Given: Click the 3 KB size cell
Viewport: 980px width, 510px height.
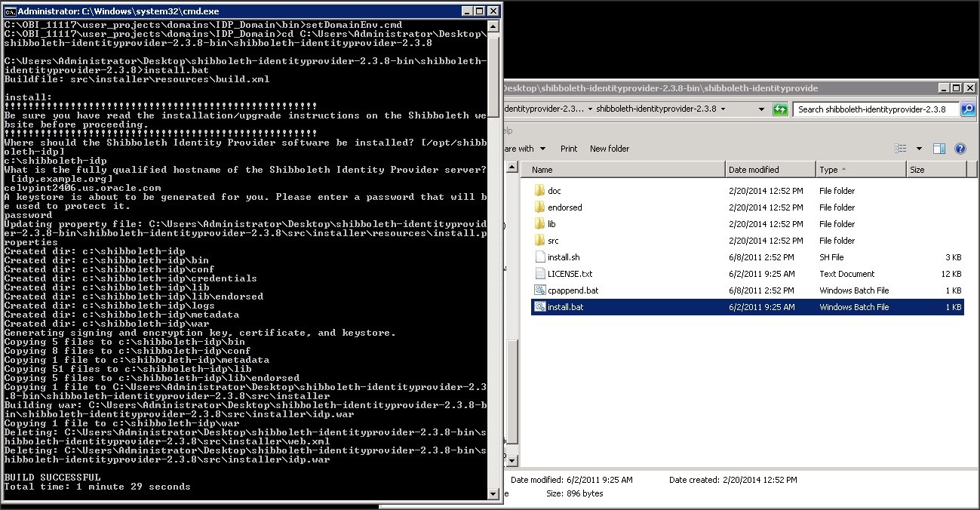Looking at the screenshot, I should [x=954, y=257].
